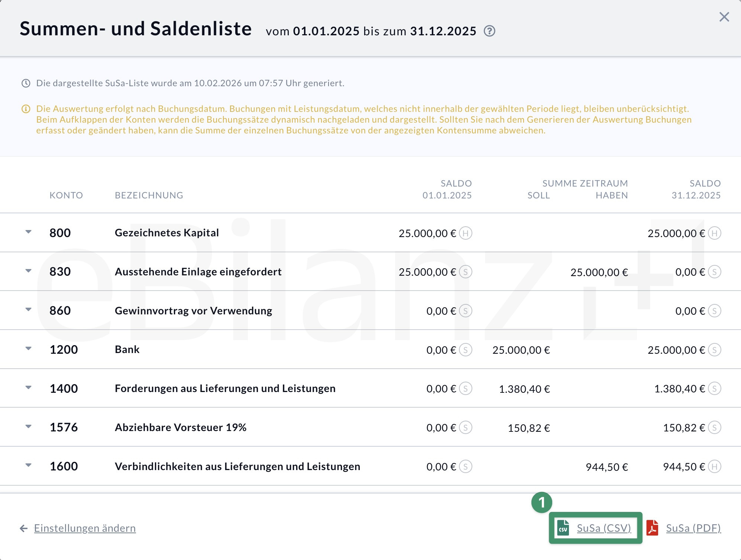The width and height of the screenshot is (741, 560).
Task: Download SuSa (CSV) link
Action: [x=604, y=528]
